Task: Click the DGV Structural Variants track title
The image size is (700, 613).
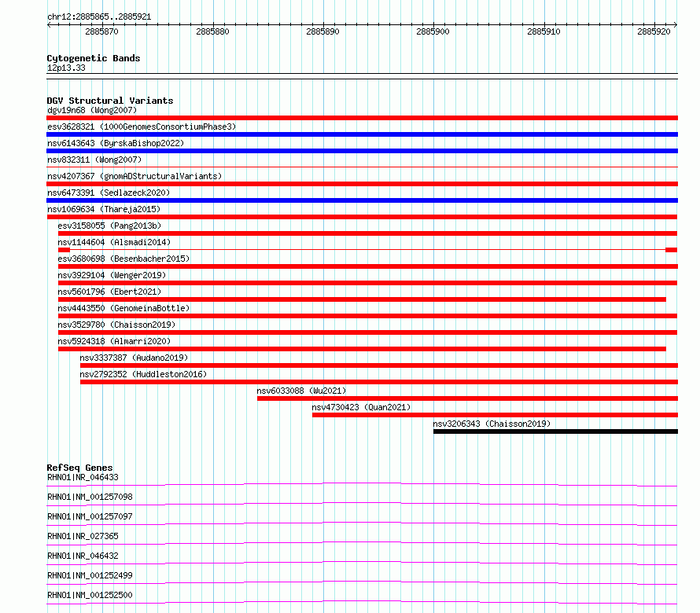Action: pyautogui.click(x=110, y=101)
